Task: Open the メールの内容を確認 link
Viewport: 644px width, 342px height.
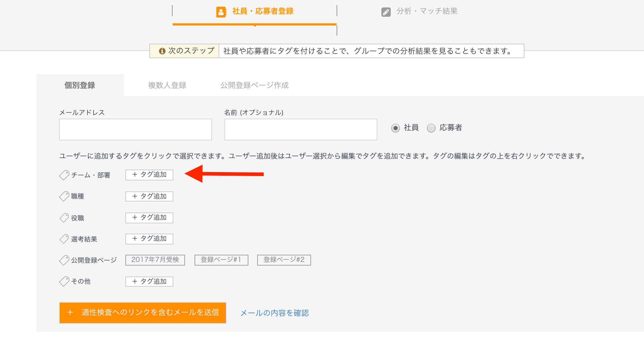Action: pyautogui.click(x=275, y=313)
